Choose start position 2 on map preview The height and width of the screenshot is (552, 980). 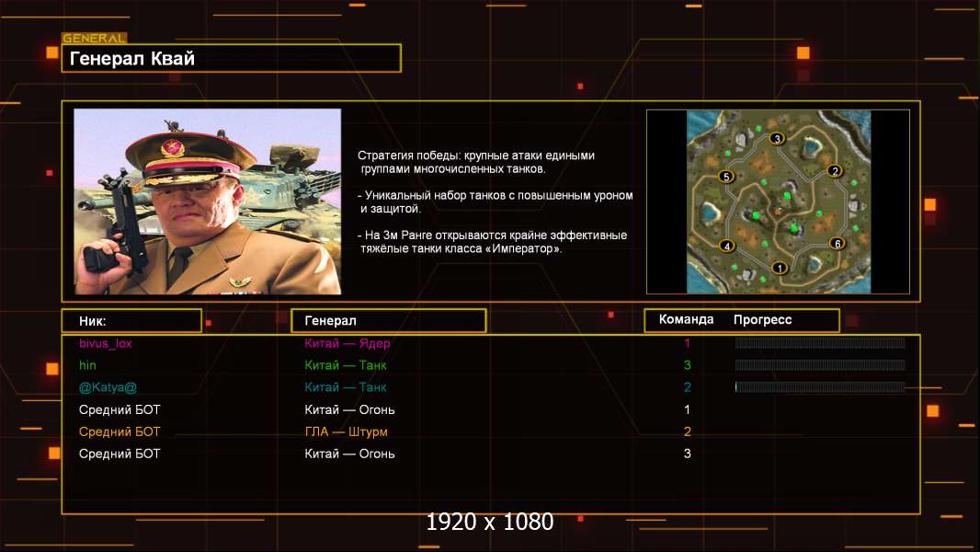[835, 171]
